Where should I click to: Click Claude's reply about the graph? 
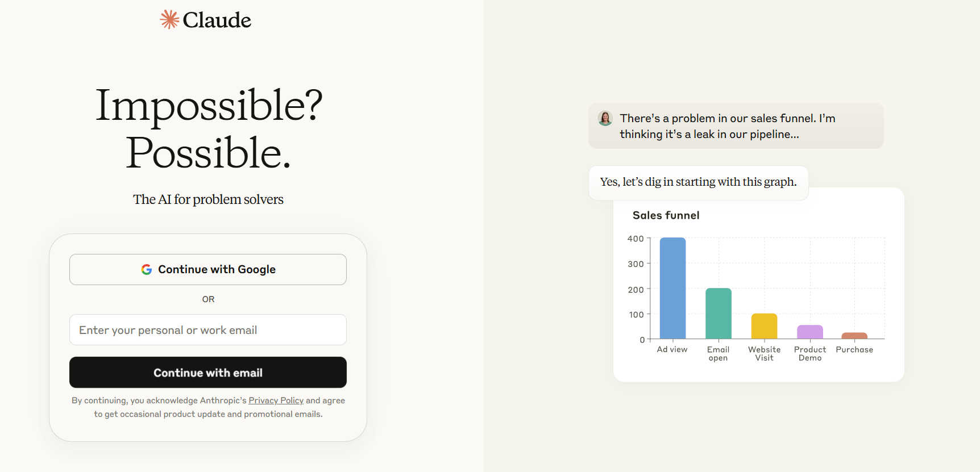click(x=699, y=182)
